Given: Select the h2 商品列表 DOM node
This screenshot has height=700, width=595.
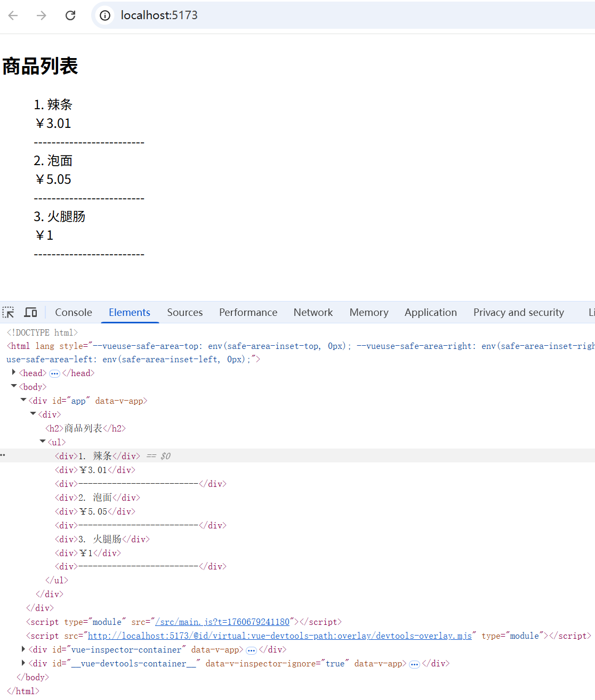Looking at the screenshot, I should pyautogui.click(x=85, y=428).
